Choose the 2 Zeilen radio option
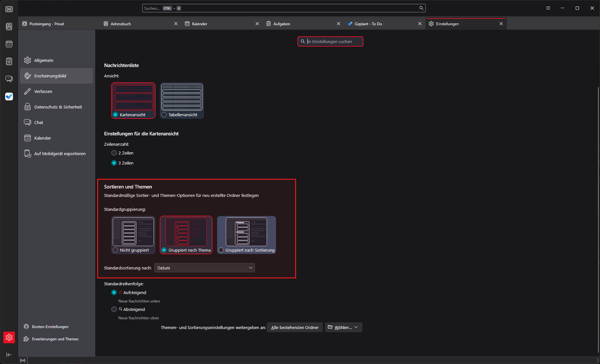 click(114, 153)
